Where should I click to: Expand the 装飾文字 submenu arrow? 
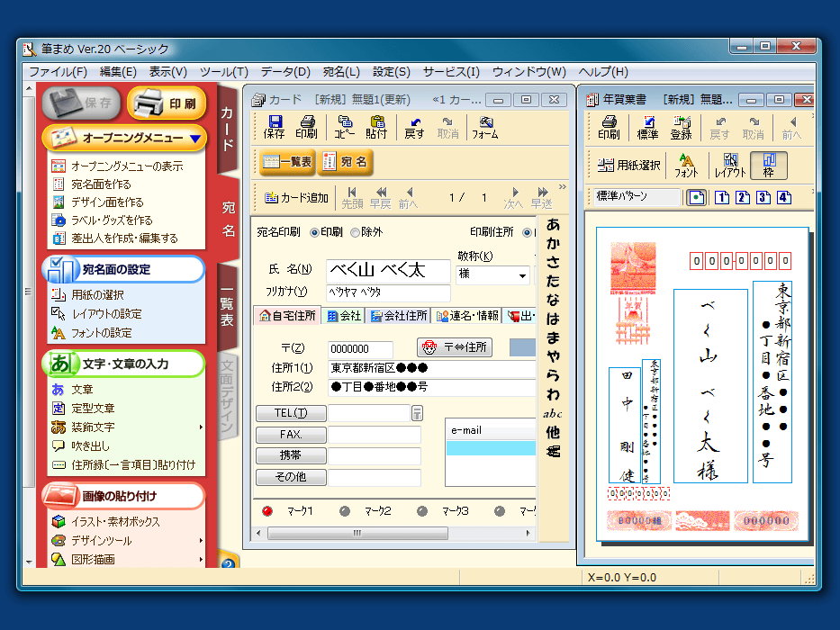(x=201, y=427)
